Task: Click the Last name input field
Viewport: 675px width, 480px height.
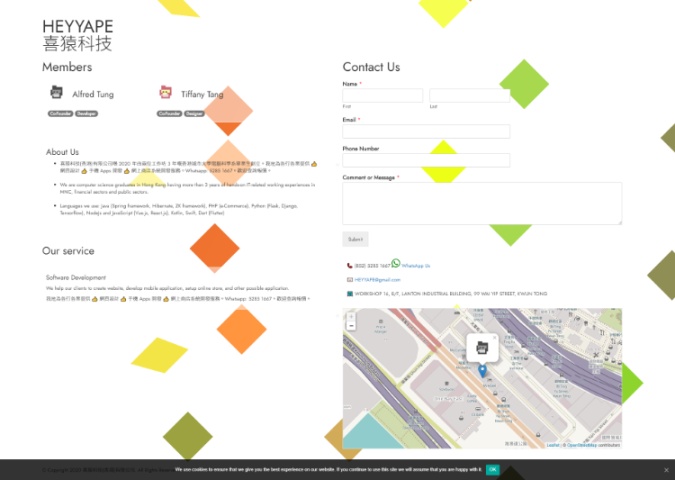Action: click(x=469, y=96)
